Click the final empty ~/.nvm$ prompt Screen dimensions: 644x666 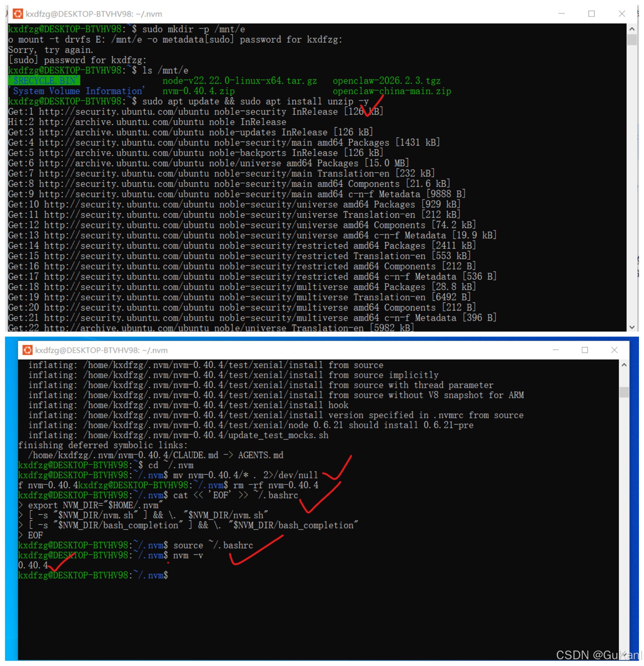pos(93,575)
